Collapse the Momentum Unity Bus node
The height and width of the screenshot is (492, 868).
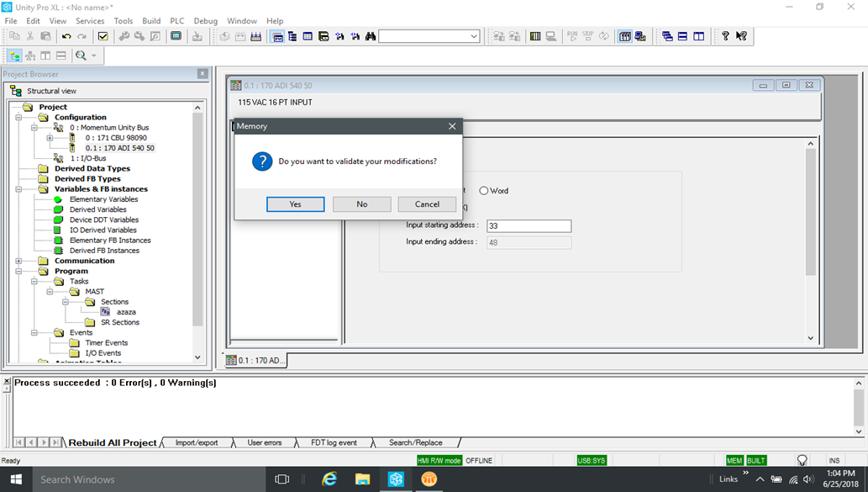[34, 128]
